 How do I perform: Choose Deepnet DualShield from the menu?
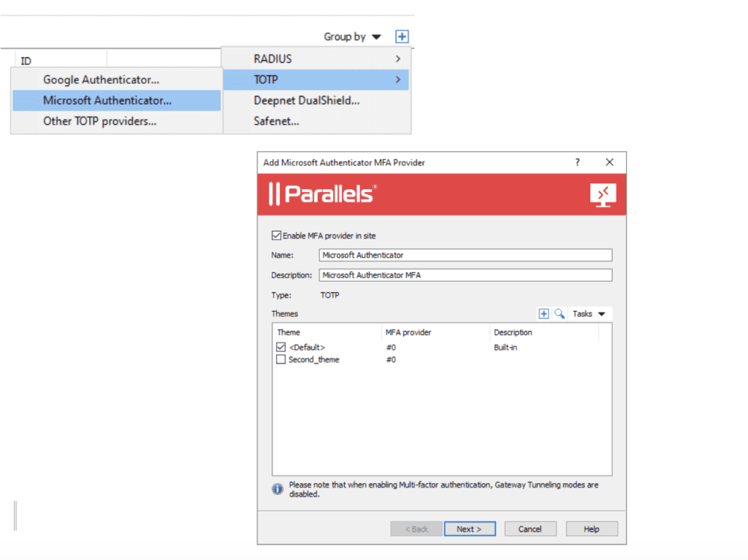305,101
